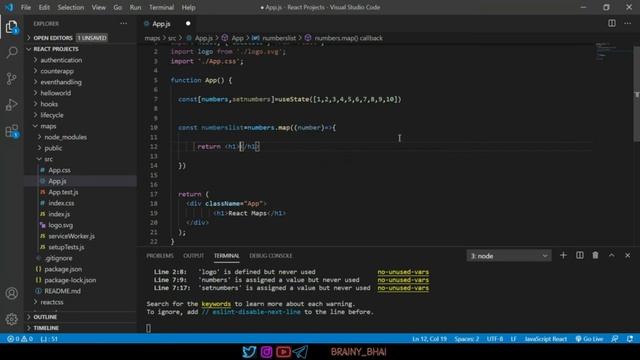Image resolution: width=640 pixels, height=360 pixels.
Task: Open the feedback icon in status bar
Action: tap(615, 339)
